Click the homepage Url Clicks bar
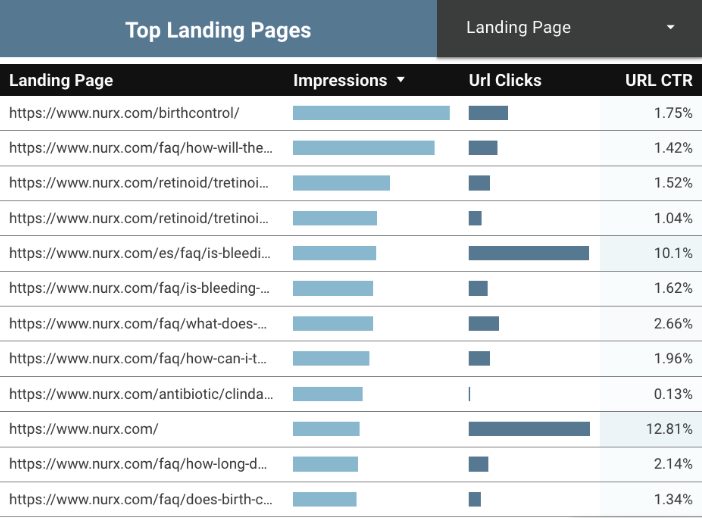Image resolution: width=702 pixels, height=518 pixels. pyautogui.click(x=529, y=429)
